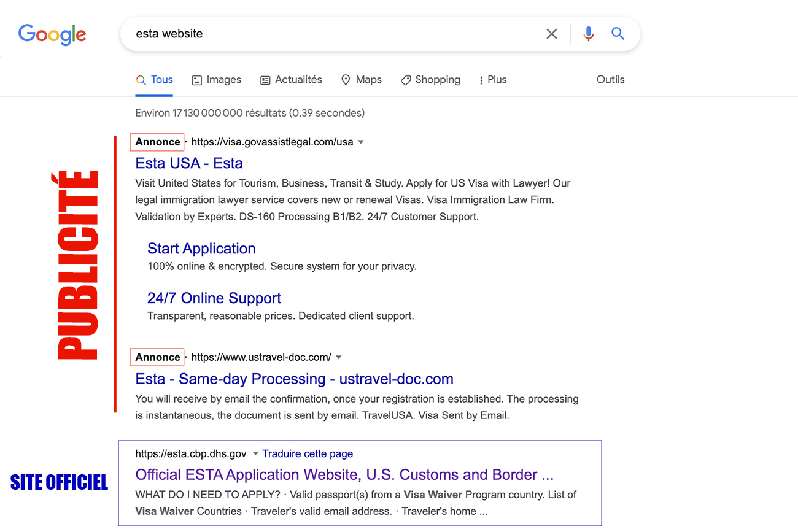Open the 'Start Application' sitelink
Viewport: 798px width, 532px height.
201,249
